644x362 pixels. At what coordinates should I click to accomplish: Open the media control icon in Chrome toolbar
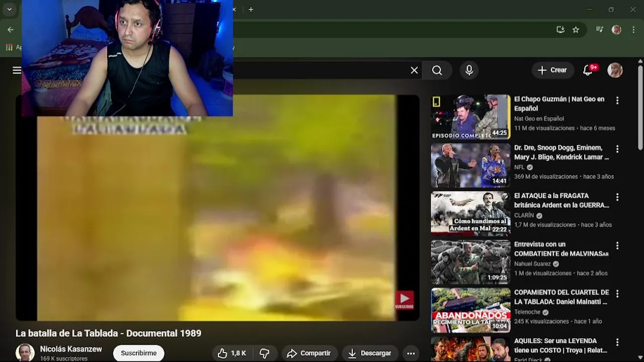click(x=599, y=30)
